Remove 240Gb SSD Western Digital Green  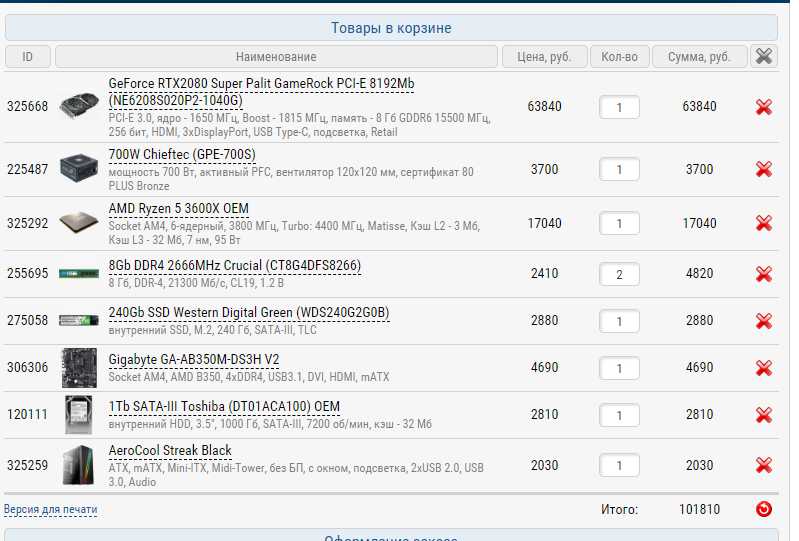click(x=764, y=321)
